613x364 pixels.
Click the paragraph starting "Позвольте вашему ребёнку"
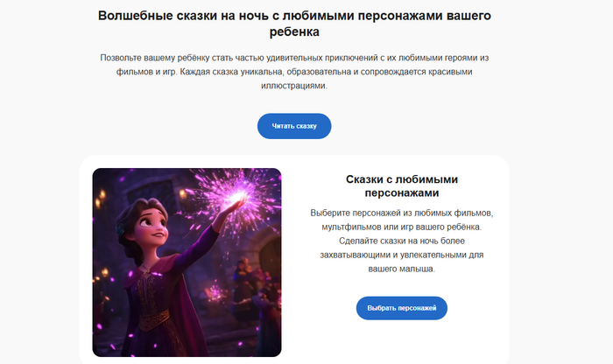pyautogui.click(x=294, y=72)
